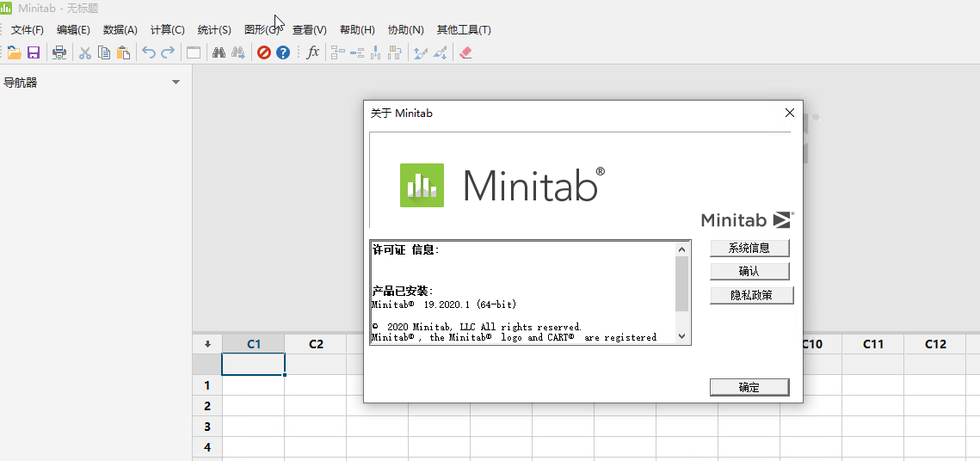Image resolution: width=980 pixels, height=461 pixels.
Task: Click the move columns toolbar icon
Action: [x=394, y=52]
